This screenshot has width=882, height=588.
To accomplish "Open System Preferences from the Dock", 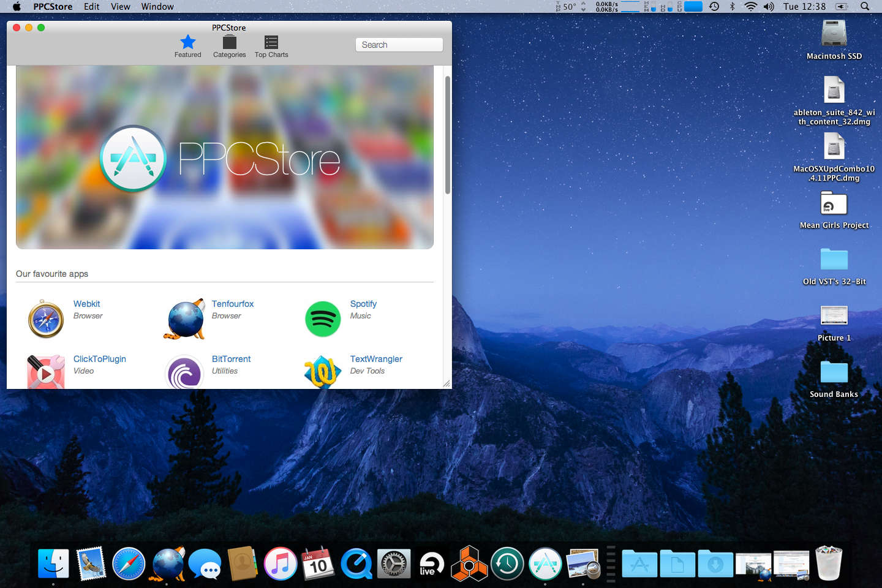I will pos(394,564).
